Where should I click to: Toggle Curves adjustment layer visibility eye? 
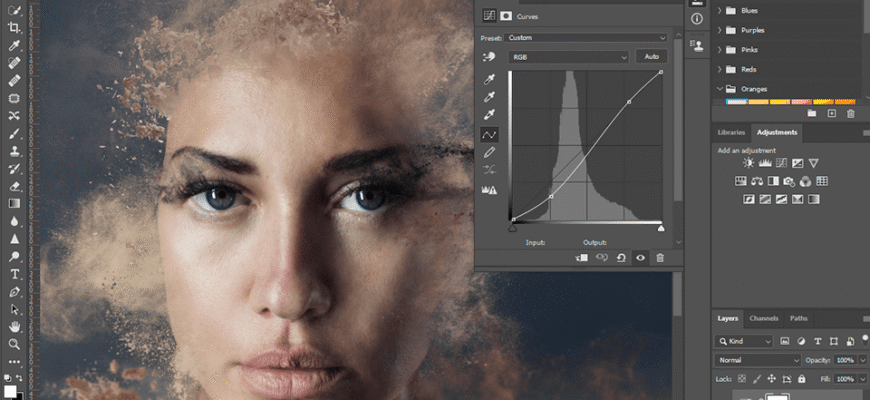pos(640,258)
